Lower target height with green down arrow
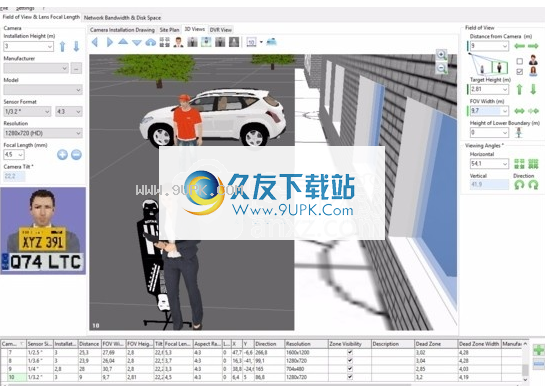 (533, 89)
